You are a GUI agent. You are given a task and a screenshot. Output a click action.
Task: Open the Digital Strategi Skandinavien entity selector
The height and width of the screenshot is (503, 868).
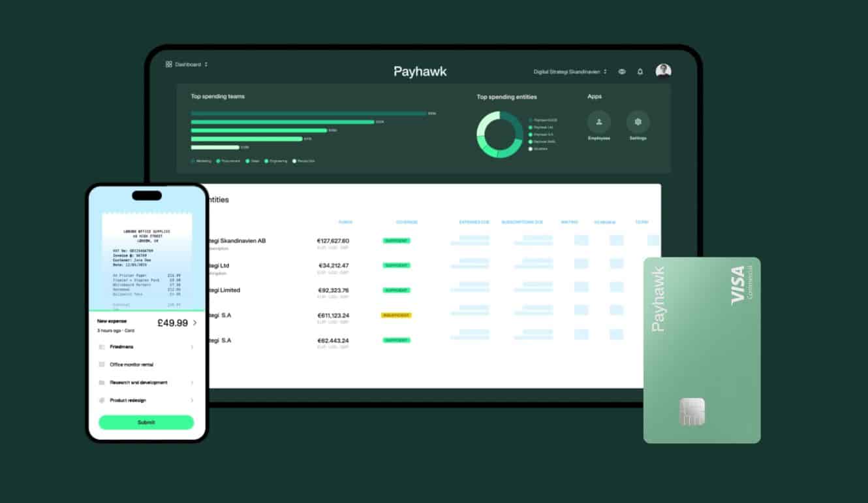click(x=570, y=72)
